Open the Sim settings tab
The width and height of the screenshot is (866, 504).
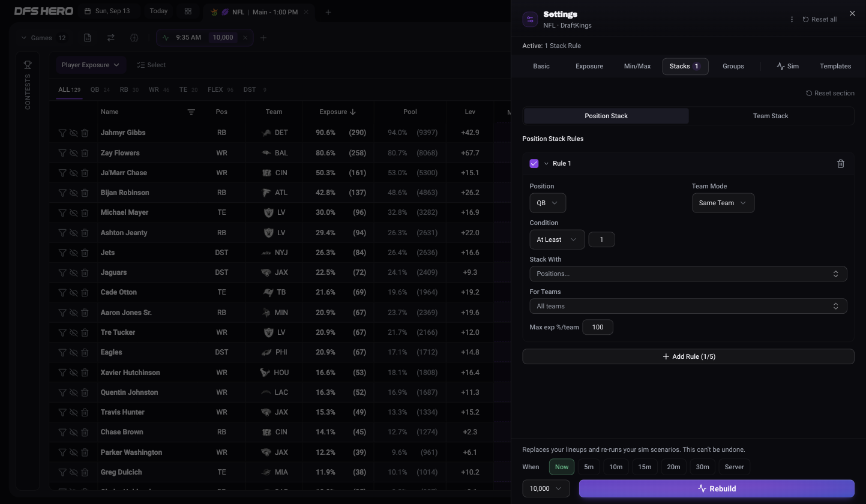coord(787,66)
